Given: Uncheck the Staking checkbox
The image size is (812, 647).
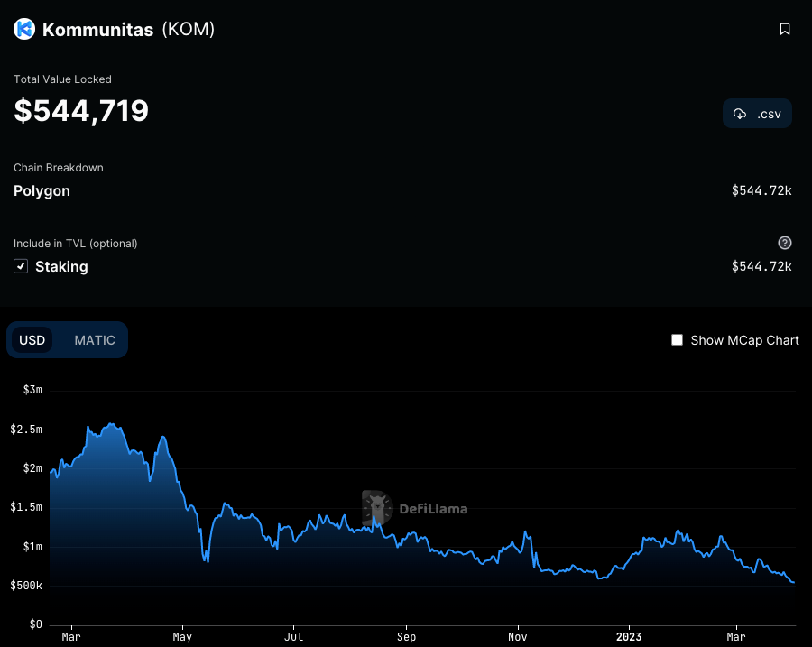Looking at the screenshot, I should tap(21, 266).
